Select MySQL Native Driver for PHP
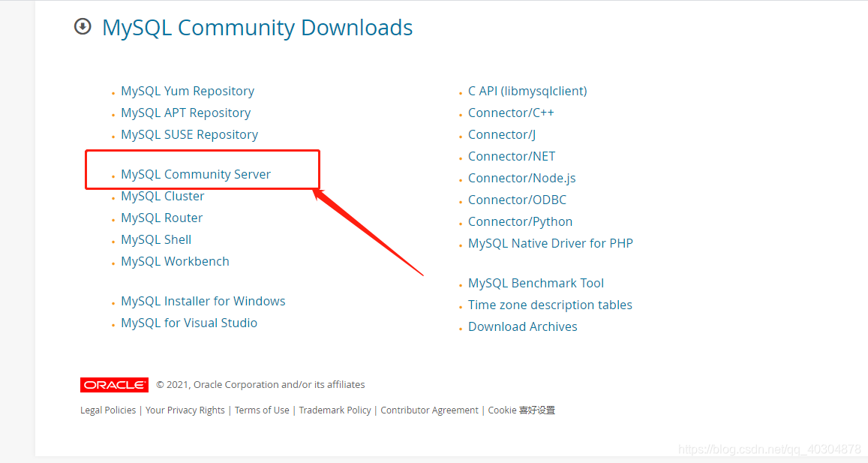This screenshot has width=868, height=463. pos(550,244)
